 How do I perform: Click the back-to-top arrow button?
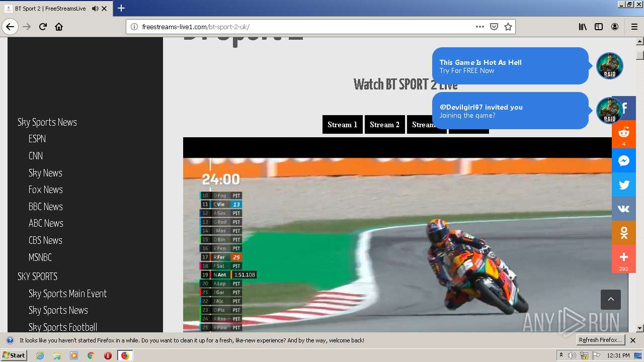611,300
